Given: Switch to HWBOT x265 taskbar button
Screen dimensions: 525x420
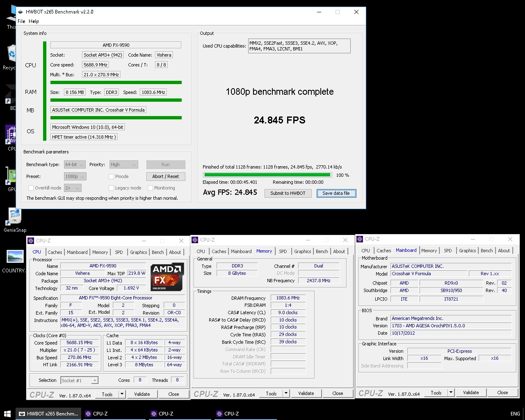Looking at the screenshot, I should [48, 414].
